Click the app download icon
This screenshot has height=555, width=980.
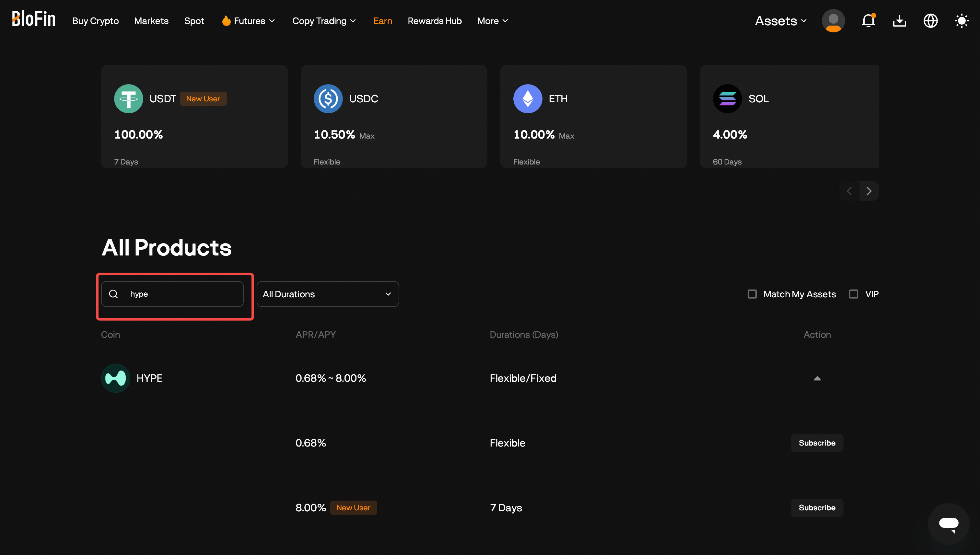point(899,21)
